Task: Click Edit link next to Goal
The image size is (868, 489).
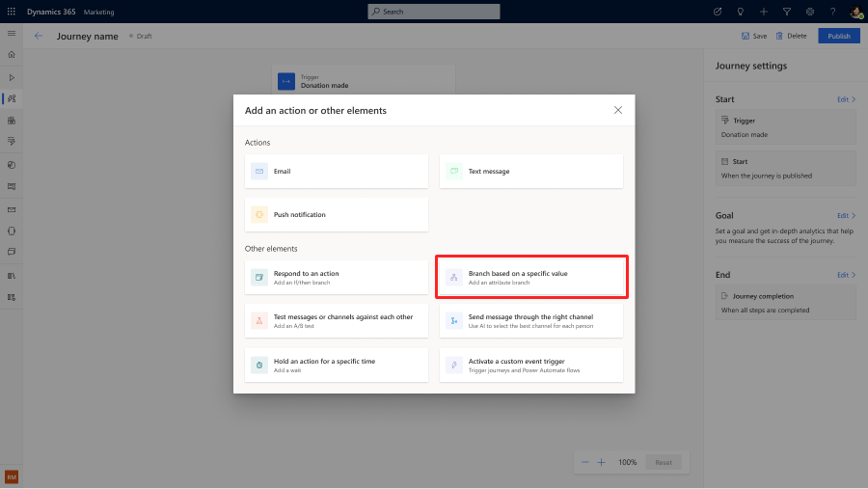Action: [845, 216]
